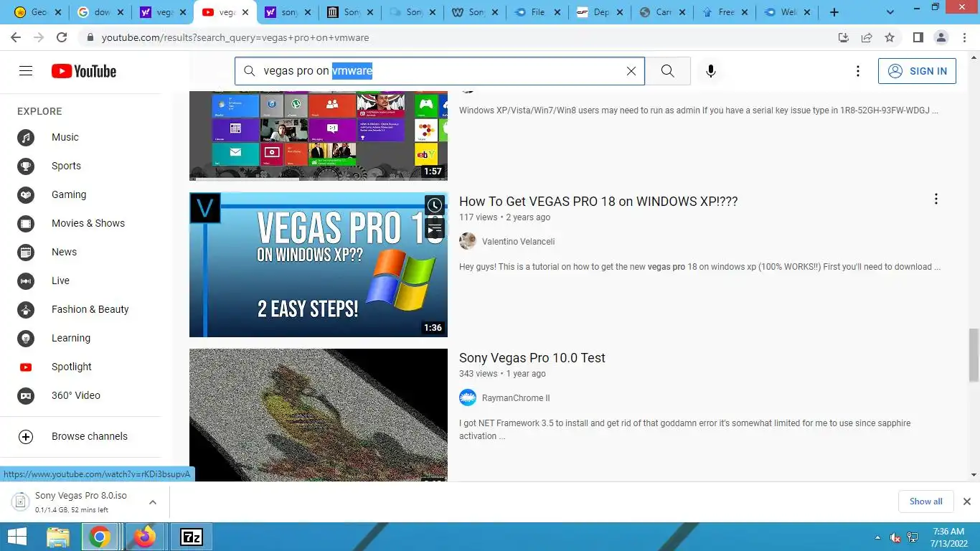Screen dimensions: 980x551
Task: Switch to the 'Carr' tab
Action: click(663, 12)
